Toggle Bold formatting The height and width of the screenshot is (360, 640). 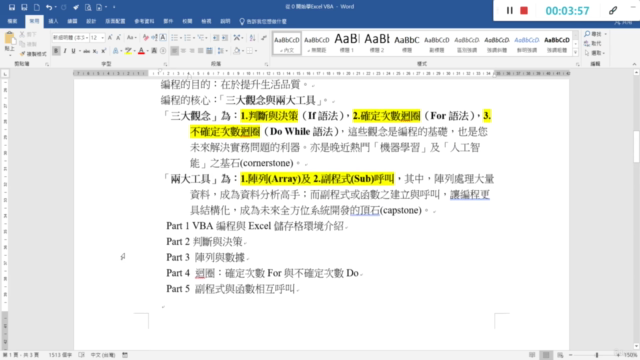[56, 51]
